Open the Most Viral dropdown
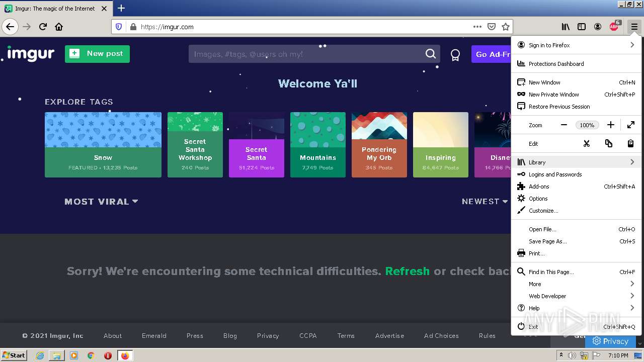 pyautogui.click(x=101, y=202)
